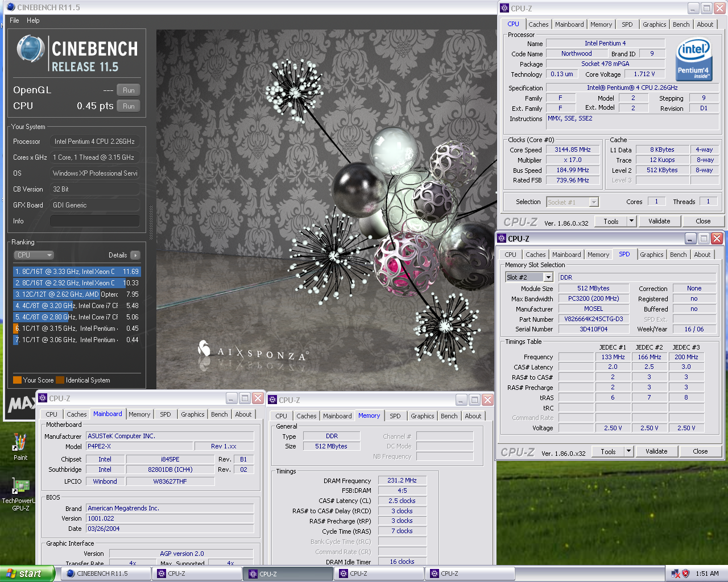Click the orange Your Score legend square
Viewport: 728px width, 582px height.
tap(17, 380)
